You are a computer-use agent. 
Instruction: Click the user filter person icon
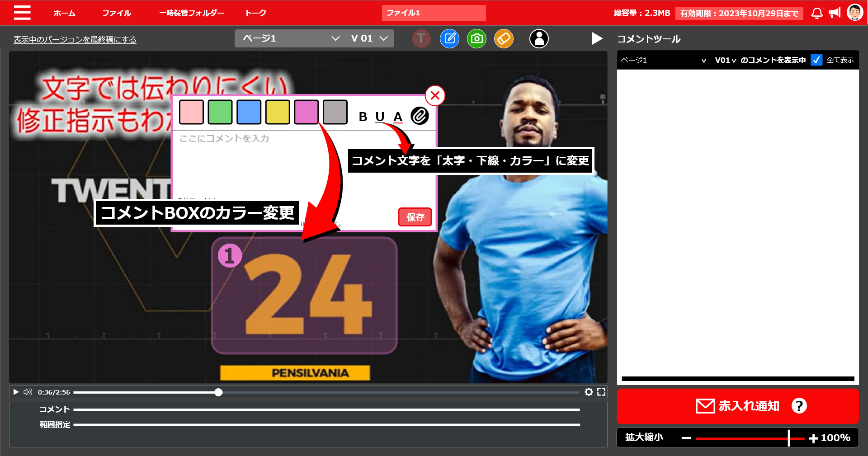point(539,39)
